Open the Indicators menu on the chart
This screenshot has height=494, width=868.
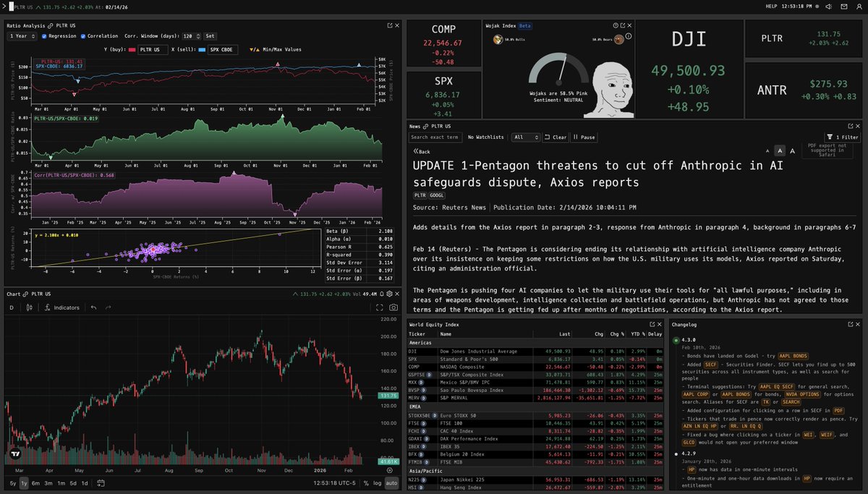coord(63,307)
